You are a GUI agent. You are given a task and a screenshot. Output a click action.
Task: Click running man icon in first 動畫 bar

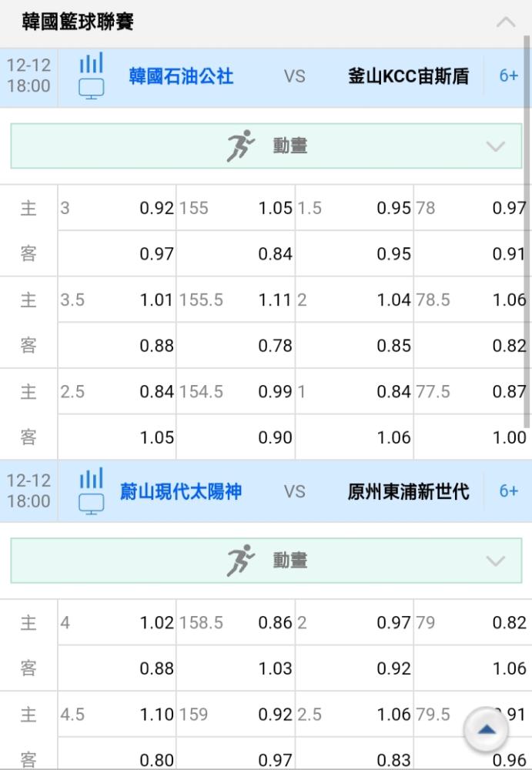pos(240,146)
